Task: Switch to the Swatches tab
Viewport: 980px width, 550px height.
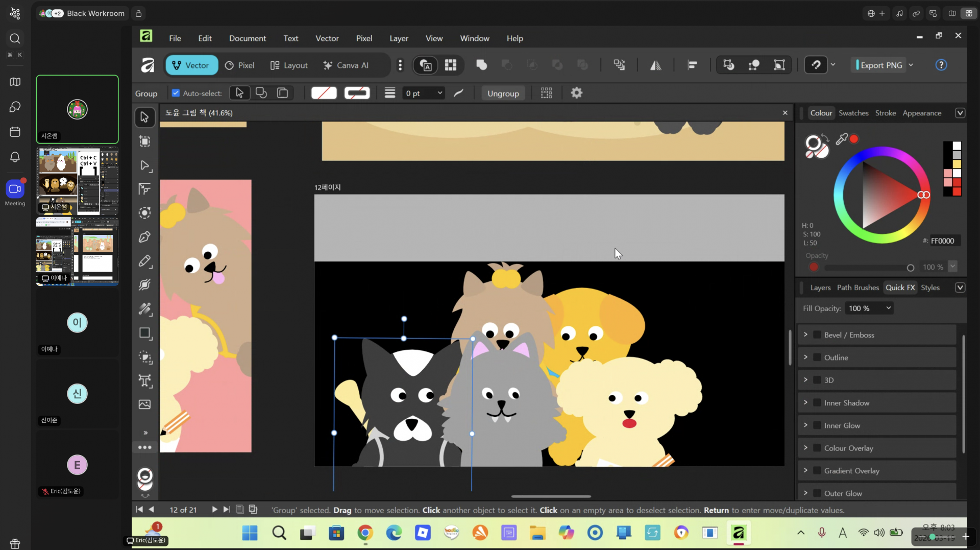Action: coord(853,113)
